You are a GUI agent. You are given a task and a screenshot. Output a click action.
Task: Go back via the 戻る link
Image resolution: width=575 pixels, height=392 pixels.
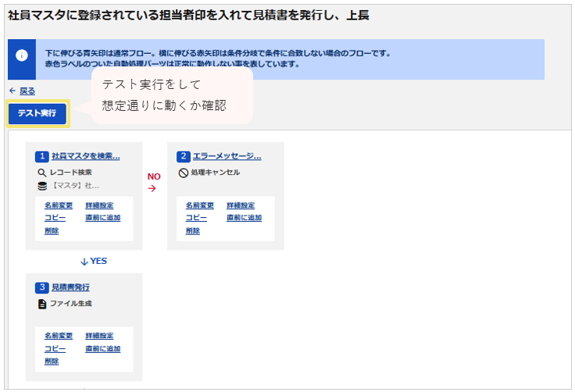(x=27, y=91)
